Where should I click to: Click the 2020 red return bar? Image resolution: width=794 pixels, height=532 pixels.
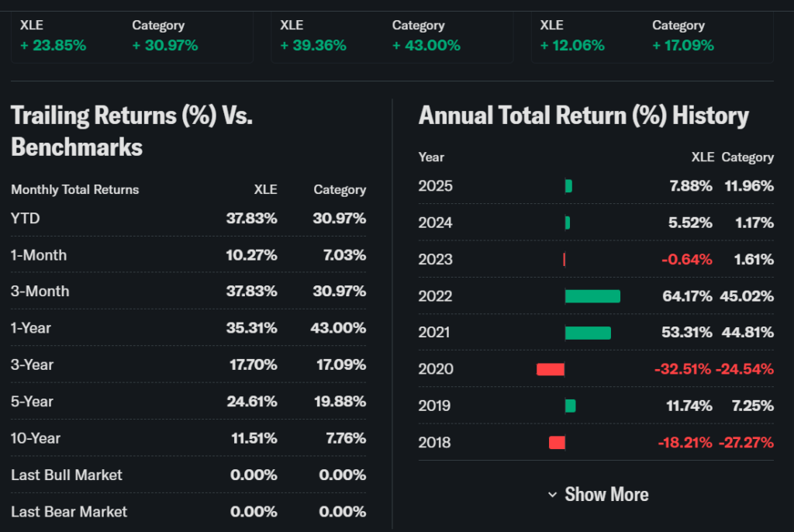551,369
